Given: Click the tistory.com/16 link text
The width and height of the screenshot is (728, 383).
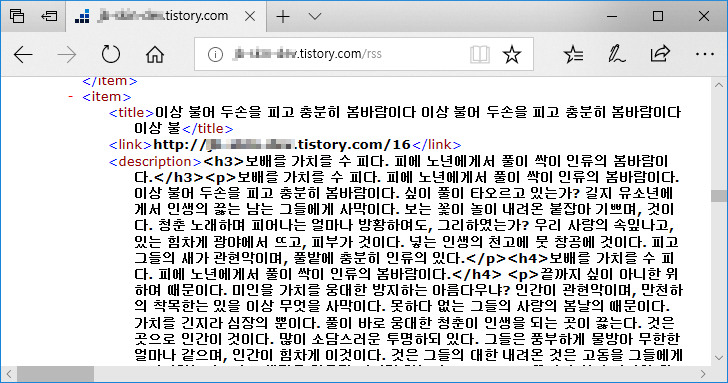Looking at the screenshot, I should point(282,145).
